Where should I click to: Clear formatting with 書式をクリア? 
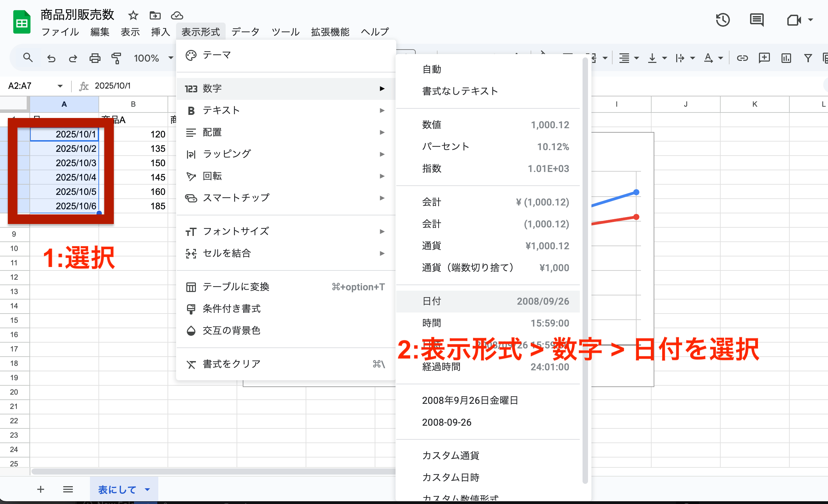231,363
